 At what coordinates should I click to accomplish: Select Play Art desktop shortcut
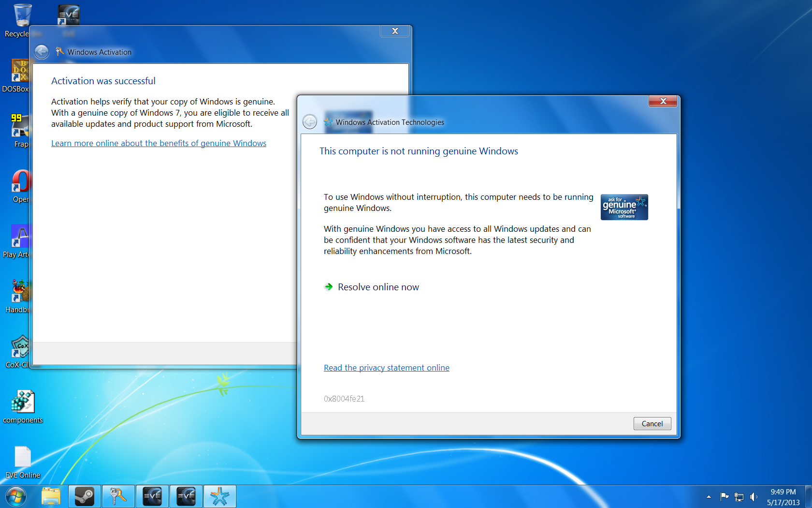click(x=16, y=241)
